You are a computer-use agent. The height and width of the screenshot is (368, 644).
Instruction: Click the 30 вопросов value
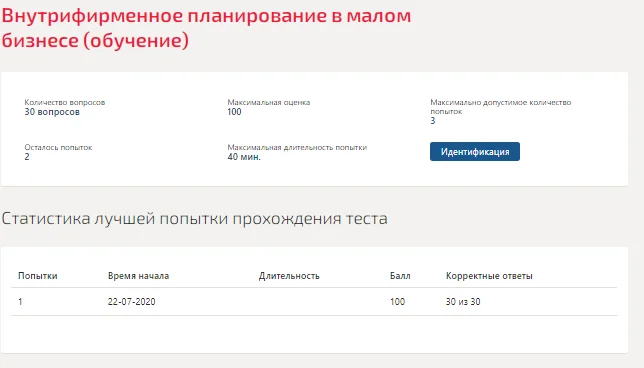(52, 112)
